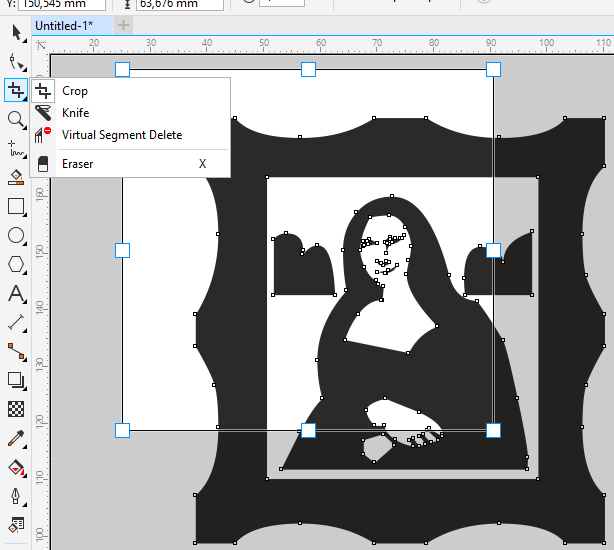Click the top-right crop area handle

(x=493, y=69)
